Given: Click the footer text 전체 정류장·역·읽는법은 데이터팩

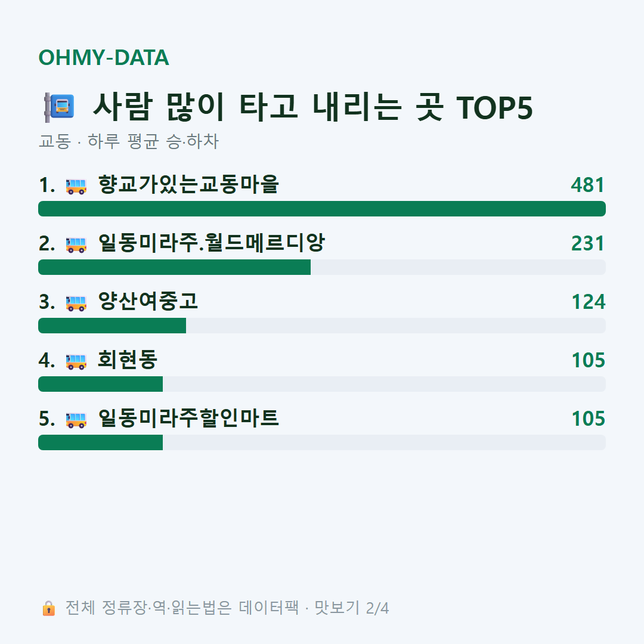Looking at the screenshot, I should point(182,608).
